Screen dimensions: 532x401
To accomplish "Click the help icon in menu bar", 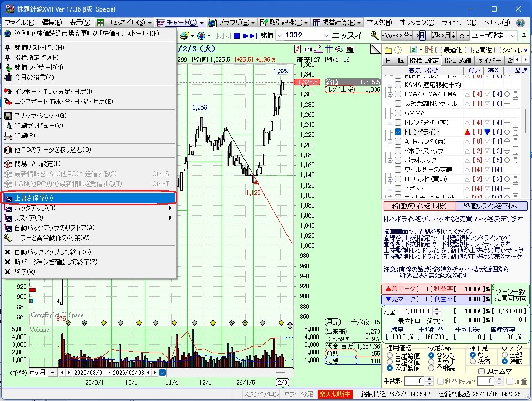I will tap(520, 23).
